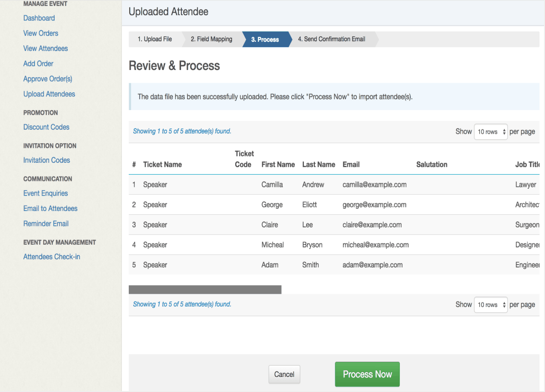Click the upload success message banner
545x392 pixels.
click(334, 96)
